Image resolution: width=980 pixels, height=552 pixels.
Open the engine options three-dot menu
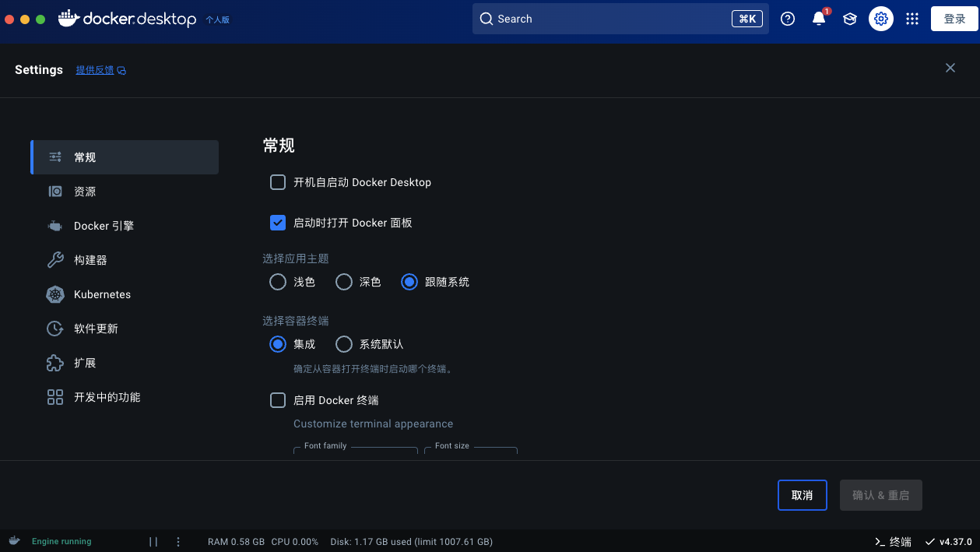178,541
